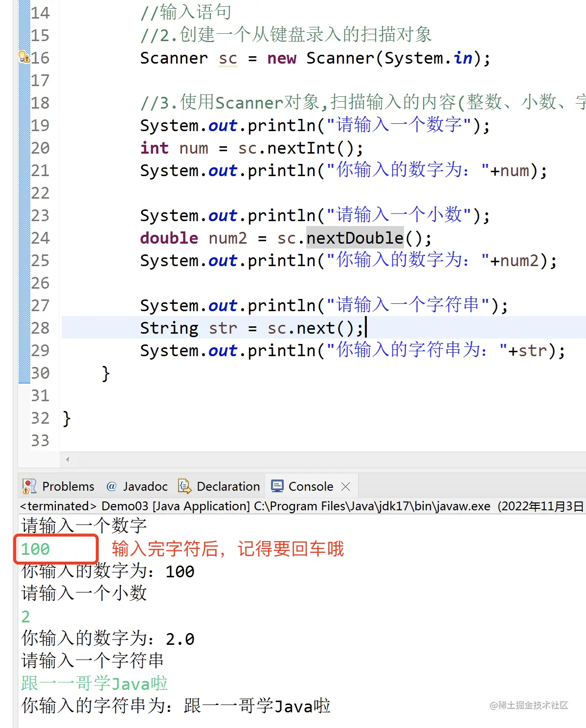This screenshot has height=728, width=586.
Task: Click line number 33 in the gutter
Action: pyautogui.click(x=40, y=440)
